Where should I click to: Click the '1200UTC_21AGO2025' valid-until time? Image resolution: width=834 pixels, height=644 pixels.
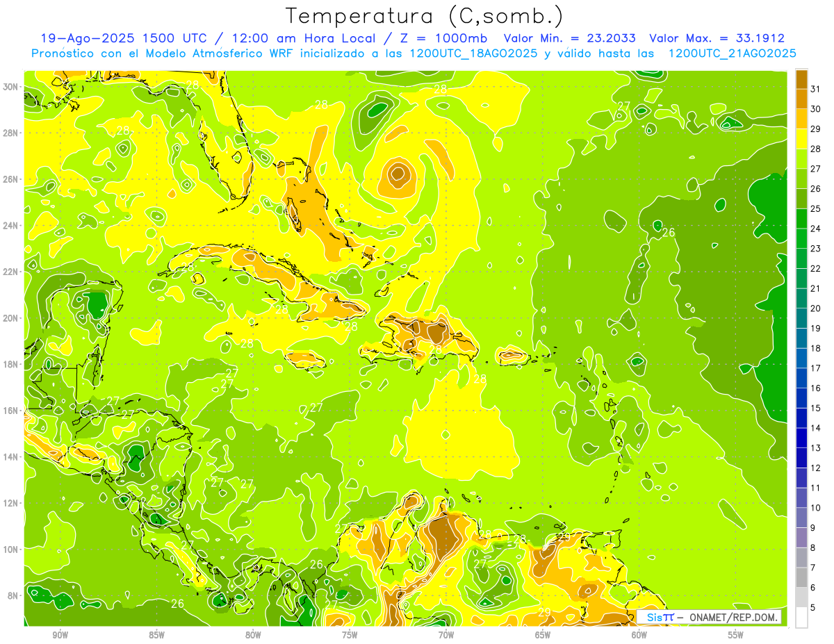(732, 53)
